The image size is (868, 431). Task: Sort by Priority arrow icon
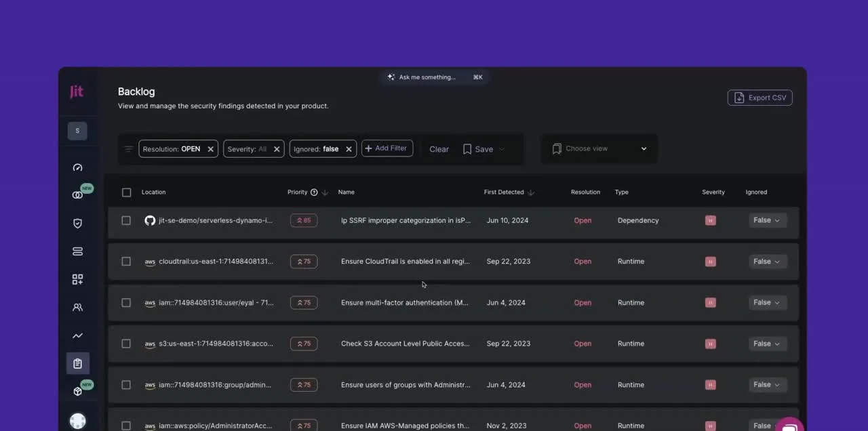325,192
